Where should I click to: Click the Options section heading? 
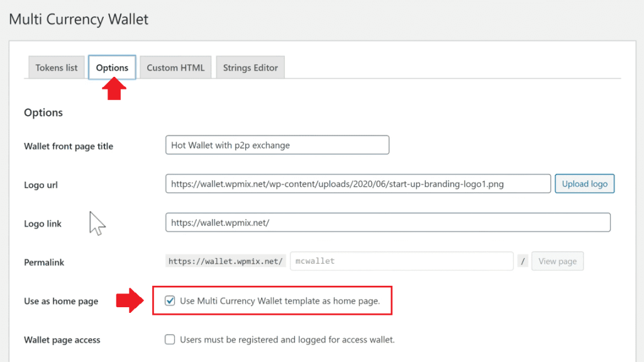[x=43, y=112]
